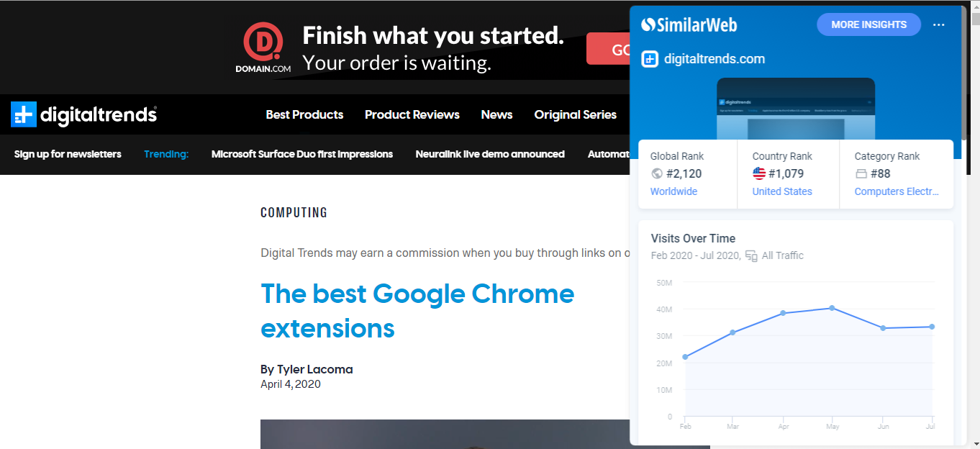Open the Computers Electronics category link
Viewport: 980px width, 449px height.
[x=897, y=191]
